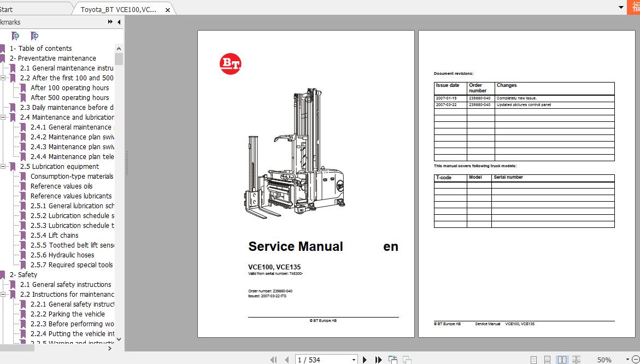Select the single page view icon

coord(534,359)
